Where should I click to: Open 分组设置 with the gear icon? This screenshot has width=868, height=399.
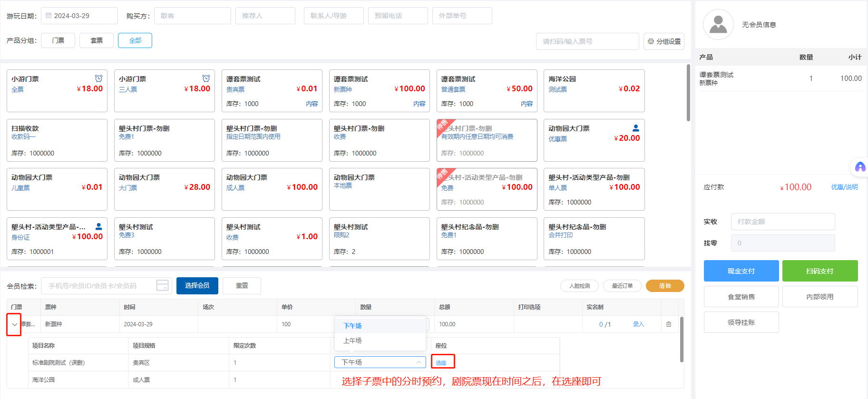pyautogui.click(x=664, y=41)
